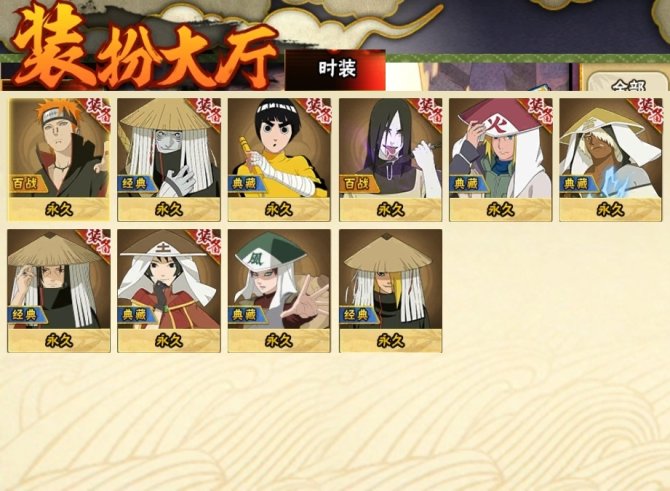Click 装备 ribbon on Itachi card

(x=97, y=243)
